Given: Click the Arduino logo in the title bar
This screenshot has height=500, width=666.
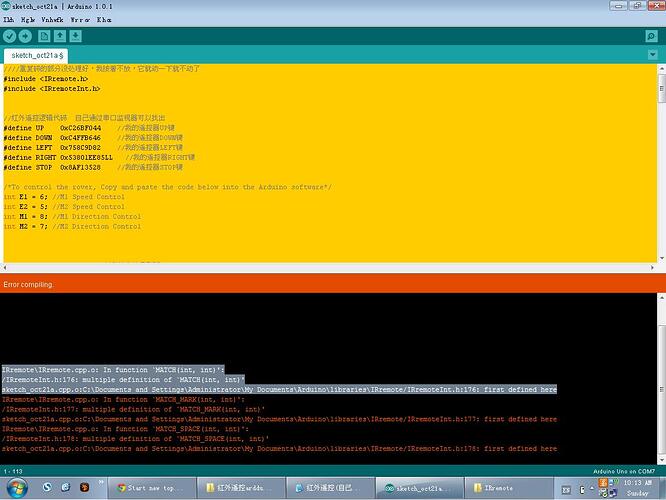Looking at the screenshot, I should pyautogui.click(x=6, y=6).
